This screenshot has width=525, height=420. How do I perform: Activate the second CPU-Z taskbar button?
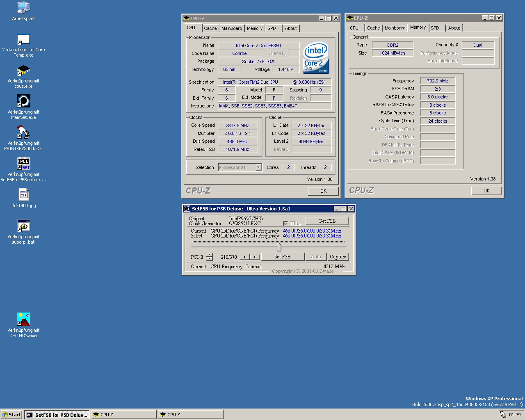[x=190, y=415]
